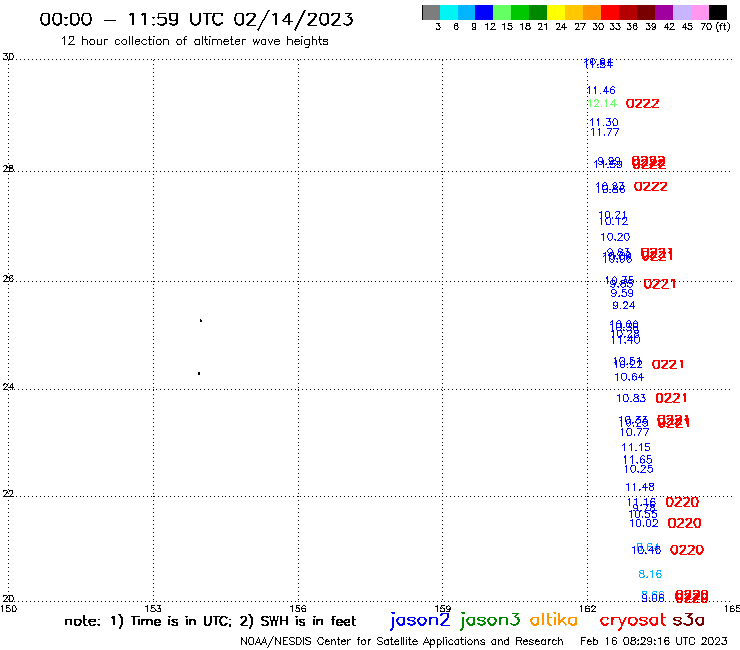The height and width of the screenshot is (650, 740).
Task: Click the latitude axis label 28
Action: coord(8,169)
